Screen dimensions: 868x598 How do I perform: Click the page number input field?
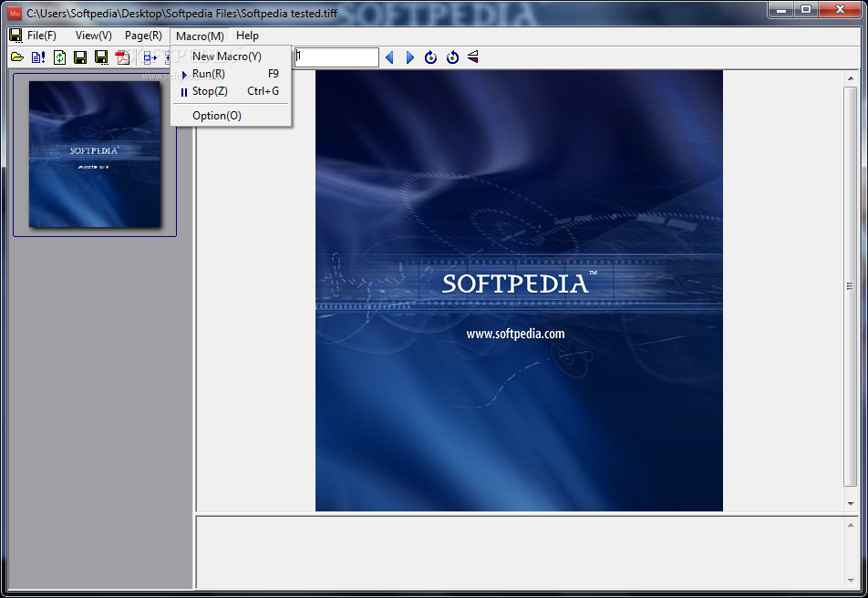point(336,57)
